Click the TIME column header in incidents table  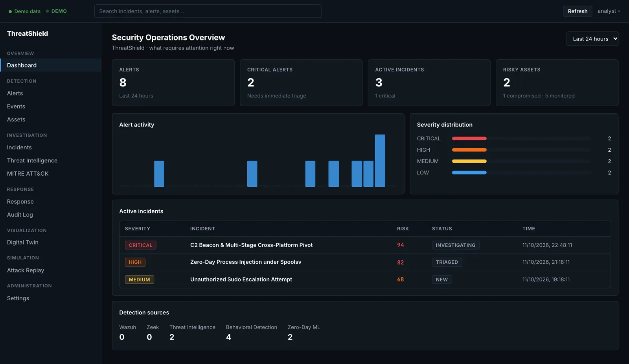(x=529, y=229)
